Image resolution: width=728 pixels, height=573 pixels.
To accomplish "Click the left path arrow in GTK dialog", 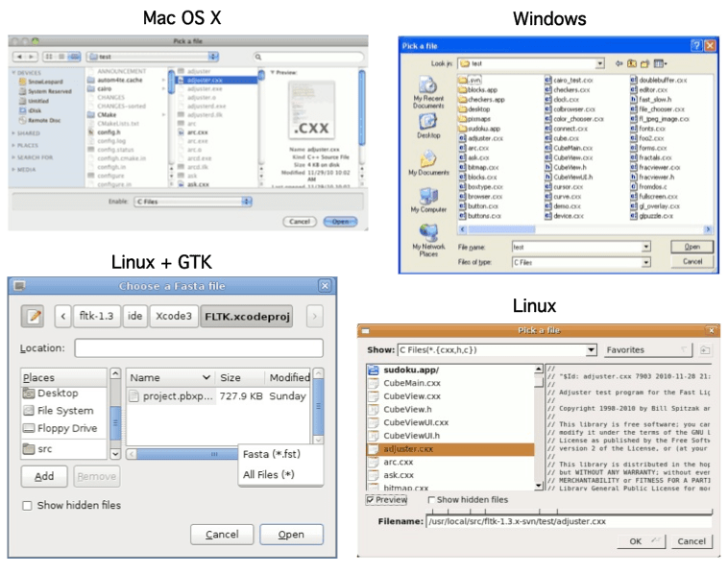I will coord(63,316).
